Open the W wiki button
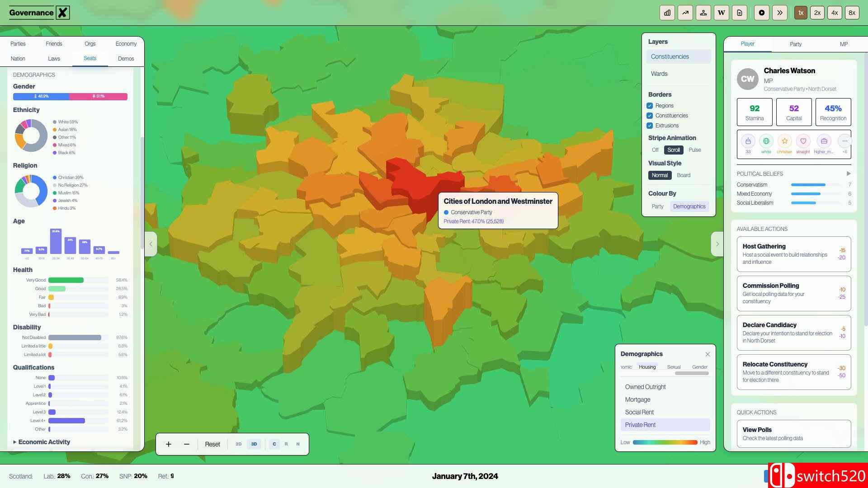This screenshot has width=868, height=488. (x=722, y=13)
